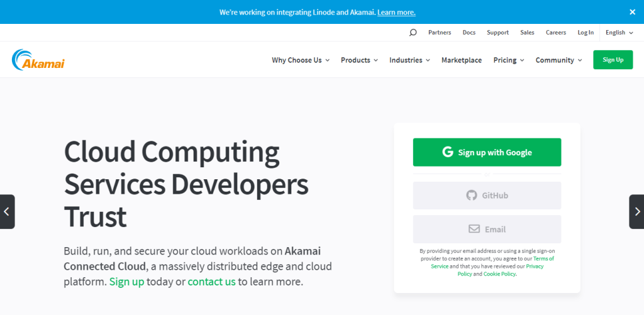644x315 pixels.
Task: Click the search magnifier icon
Action: [413, 33]
